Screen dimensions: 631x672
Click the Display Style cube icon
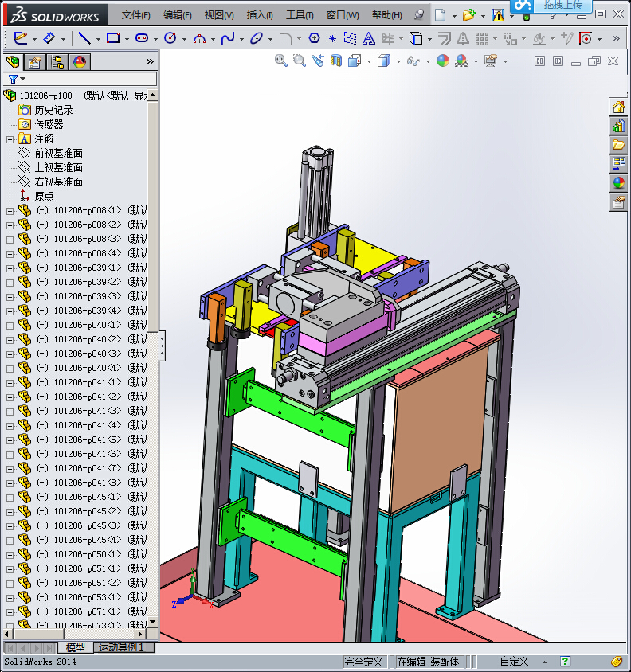(384, 61)
